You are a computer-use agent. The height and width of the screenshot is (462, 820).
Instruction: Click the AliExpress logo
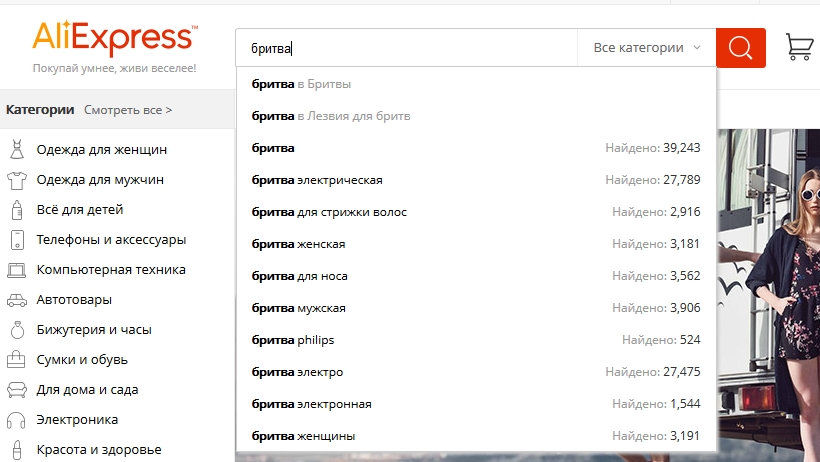[x=114, y=38]
